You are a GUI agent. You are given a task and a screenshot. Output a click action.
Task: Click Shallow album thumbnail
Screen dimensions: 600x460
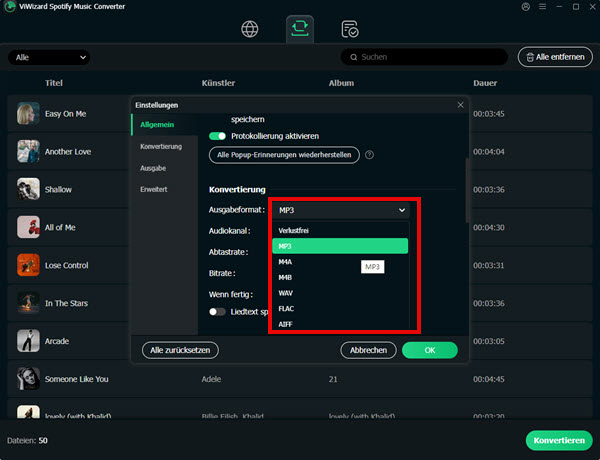[x=28, y=189]
